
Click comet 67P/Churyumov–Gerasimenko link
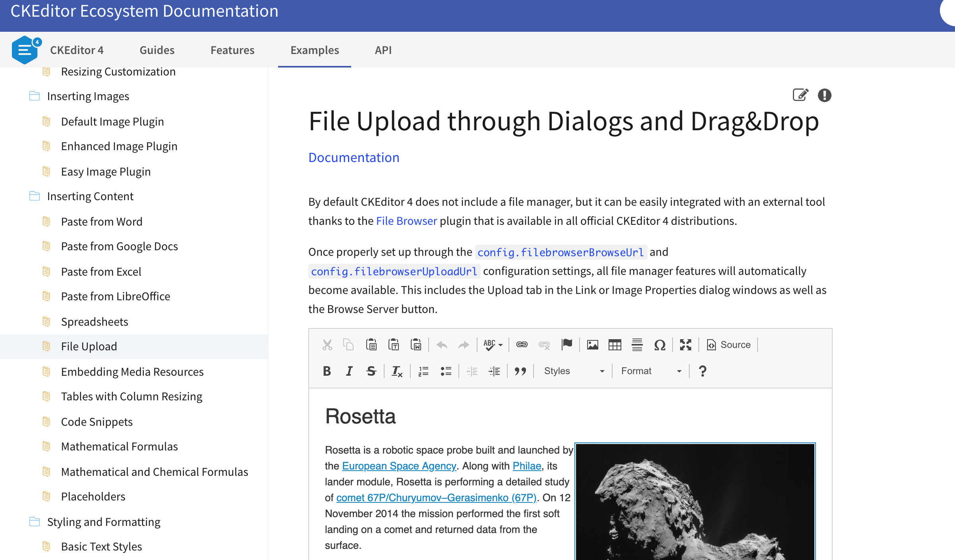coord(436,498)
